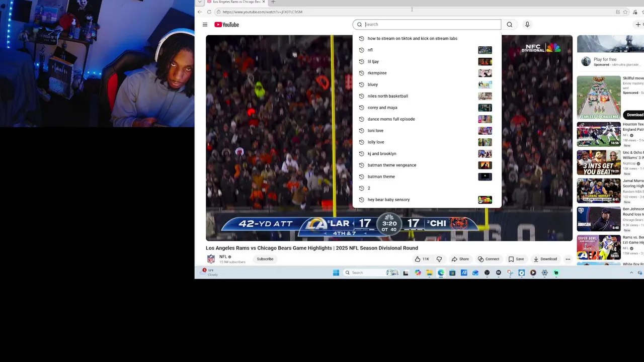The image size is (644, 362).
Task: Open Task View from taskbar
Action: (406, 273)
